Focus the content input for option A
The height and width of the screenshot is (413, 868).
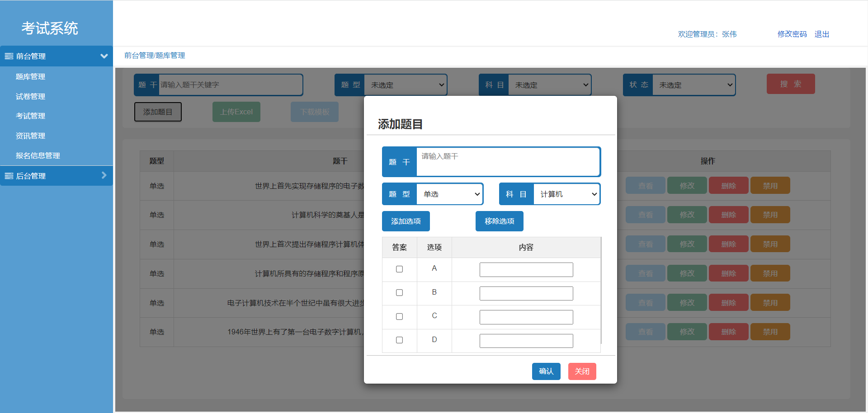[x=526, y=270]
